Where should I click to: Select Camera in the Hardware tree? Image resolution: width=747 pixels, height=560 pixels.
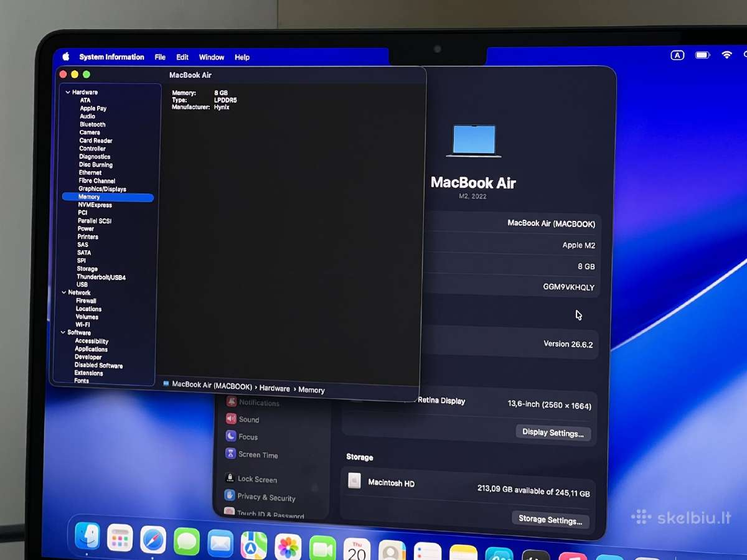point(90,133)
